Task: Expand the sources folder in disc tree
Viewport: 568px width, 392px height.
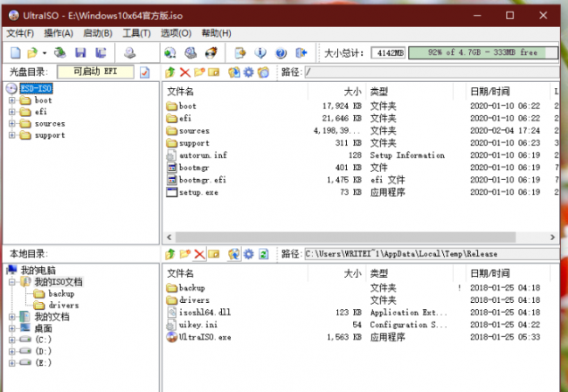Action: click(x=12, y=124)
